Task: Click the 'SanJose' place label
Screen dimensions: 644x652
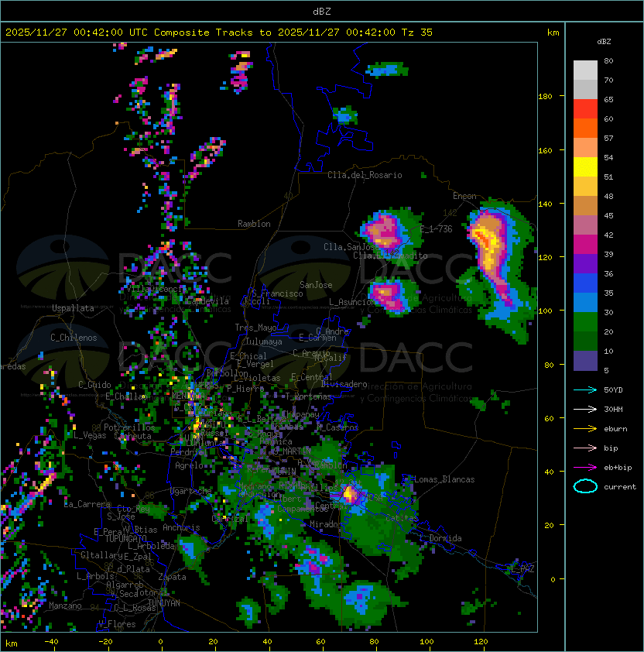Action: tap(316, 285)
